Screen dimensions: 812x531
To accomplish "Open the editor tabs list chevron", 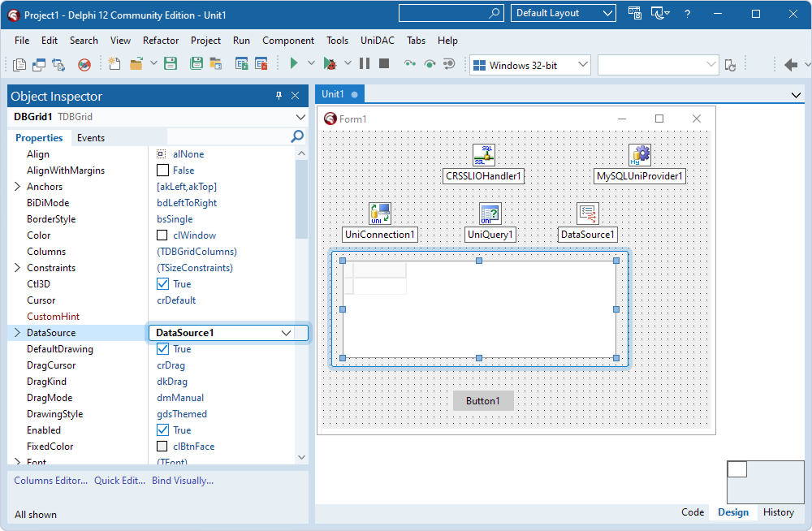I will 796,95.
